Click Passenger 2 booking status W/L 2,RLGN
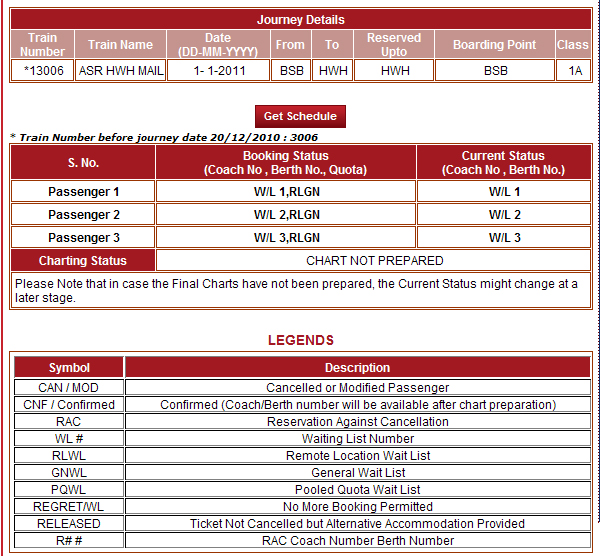The width and height of the screenshot is (600, 556). (x=286, y=215)
